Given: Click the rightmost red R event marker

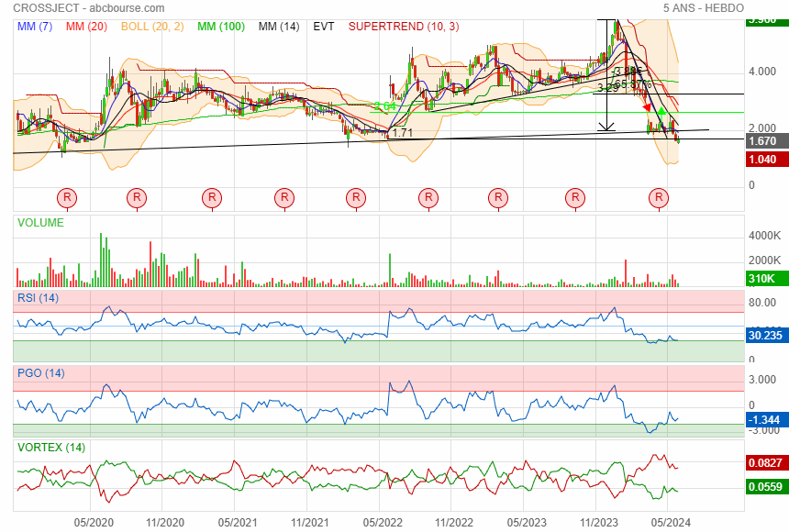Looking at the screenshot, I should 658,197.
